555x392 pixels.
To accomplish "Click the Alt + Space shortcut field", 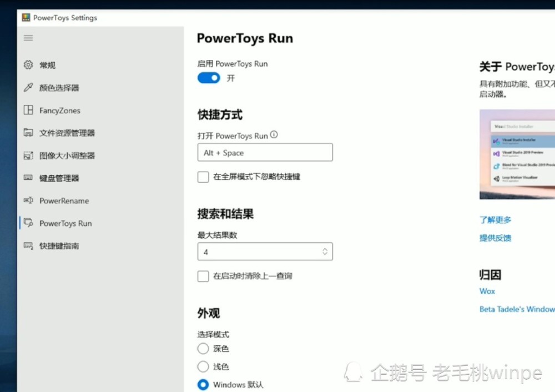I will pos(265,152).
